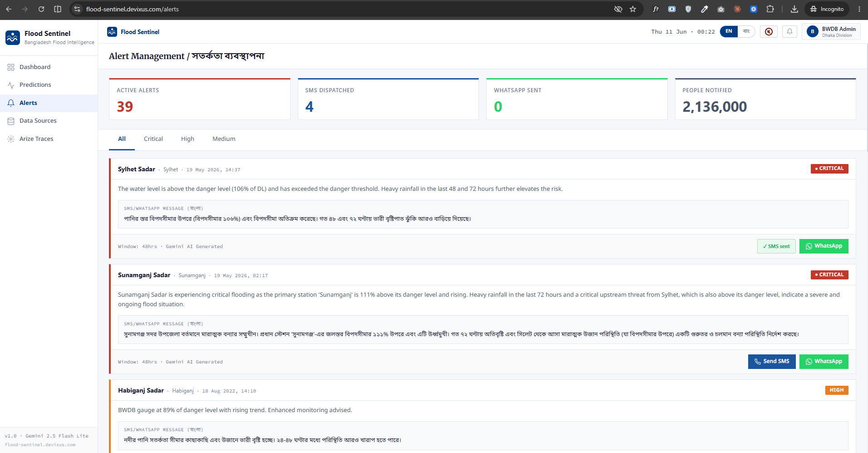Reload the page
This screenshot has height=453, width=868.
coord(41,9)
